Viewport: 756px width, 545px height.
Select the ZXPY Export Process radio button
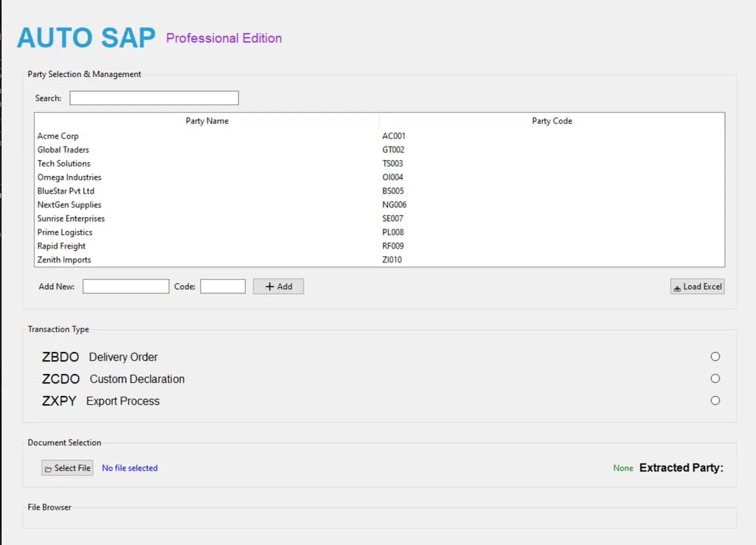click(715, 400)
